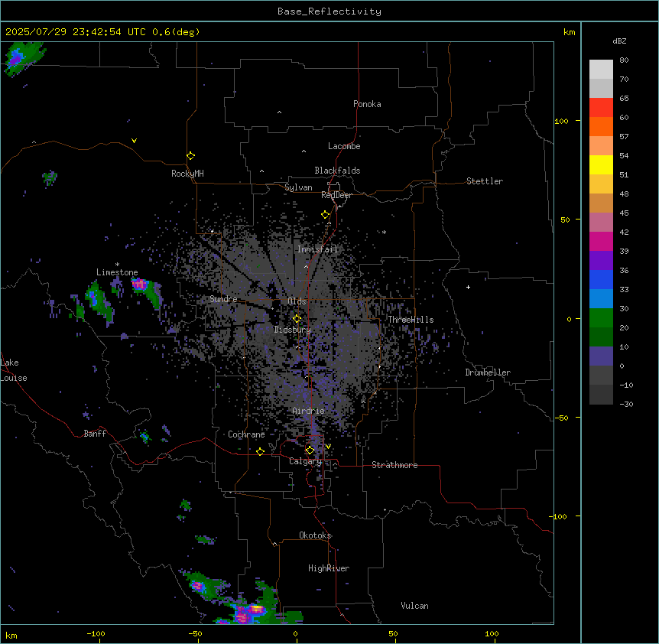
Task: Select the Olds label
Action: (x=297, y=301)
